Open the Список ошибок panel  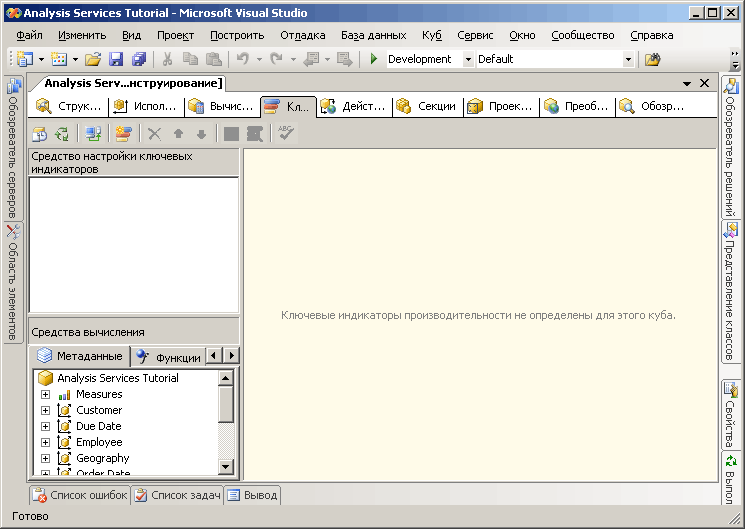80,495
